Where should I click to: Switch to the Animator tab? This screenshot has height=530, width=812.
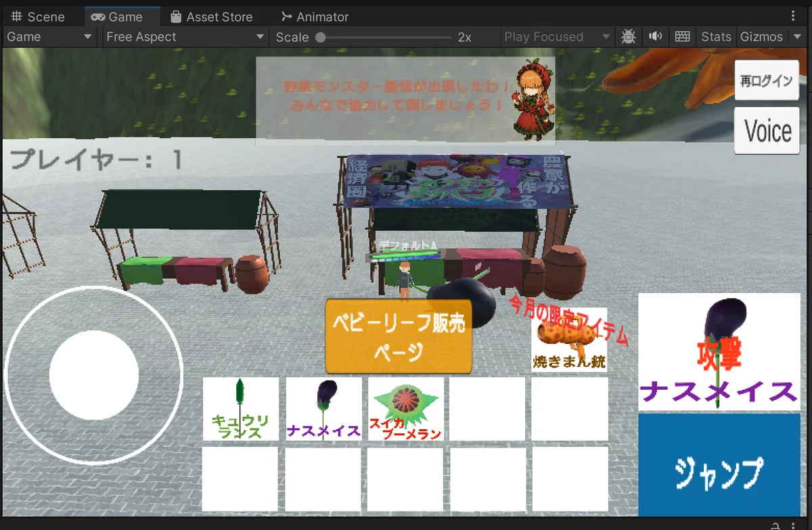(315, 16)
